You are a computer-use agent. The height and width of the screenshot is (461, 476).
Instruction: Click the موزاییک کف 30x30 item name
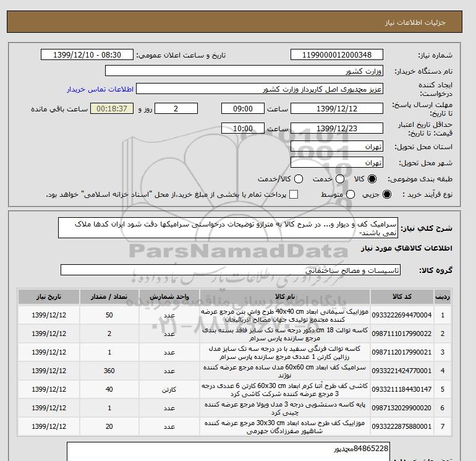tap(285, 427)
